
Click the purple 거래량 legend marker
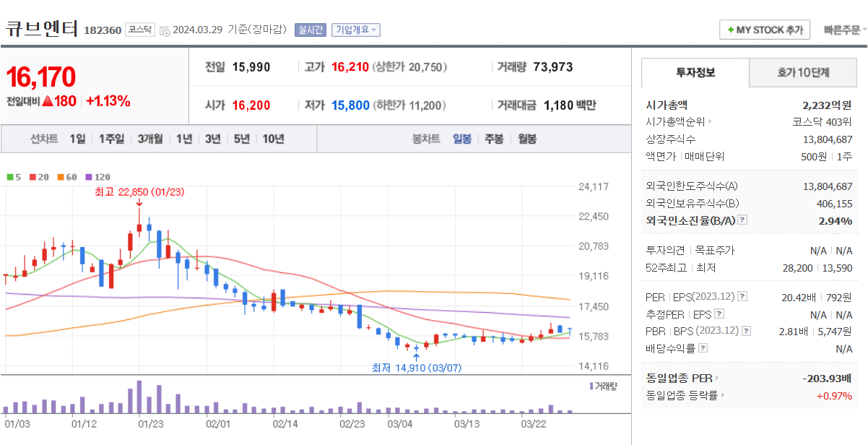tap(592, 386)
